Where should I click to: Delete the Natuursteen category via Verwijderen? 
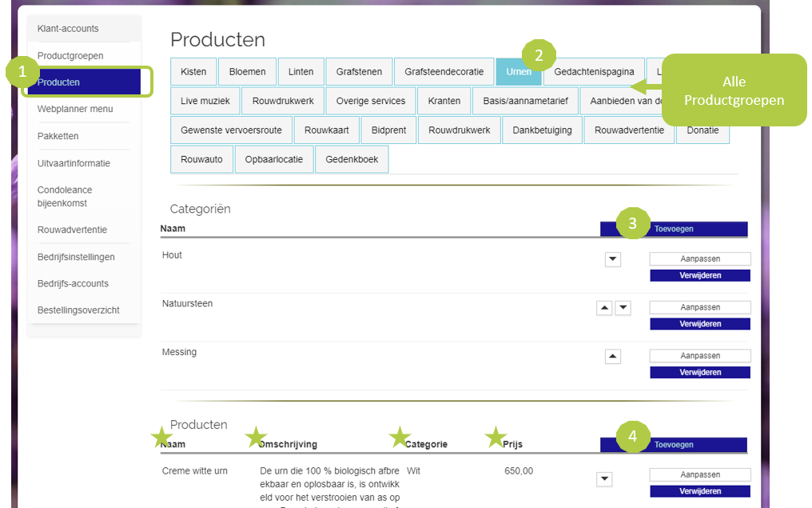point(700,324)
